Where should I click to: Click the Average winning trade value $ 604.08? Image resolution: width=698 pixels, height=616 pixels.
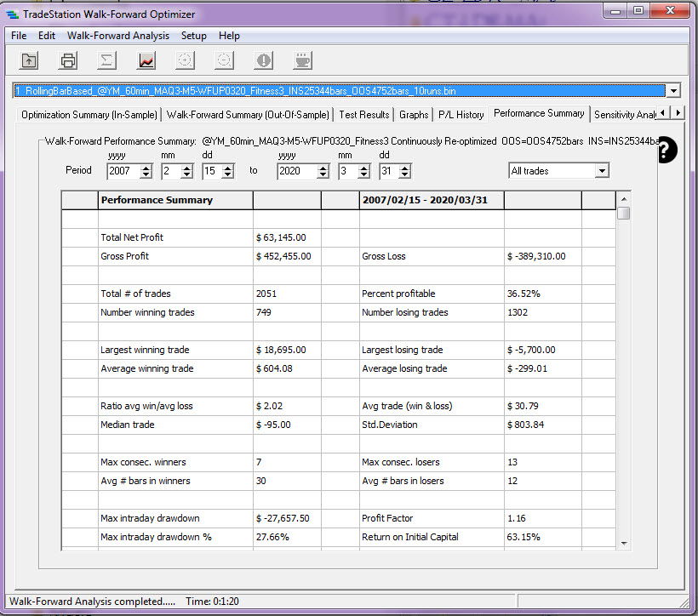click(x=274, y=368)
